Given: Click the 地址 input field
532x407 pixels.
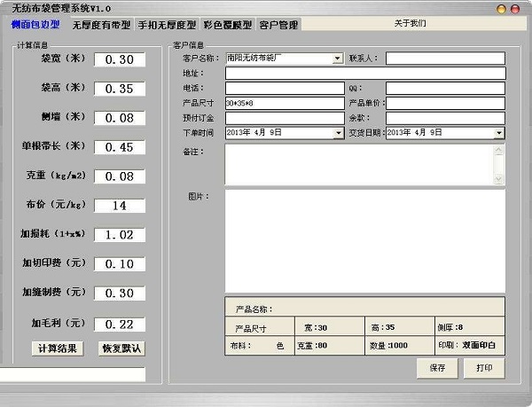Looking at the screenshot, I should (x=365, y=74).
